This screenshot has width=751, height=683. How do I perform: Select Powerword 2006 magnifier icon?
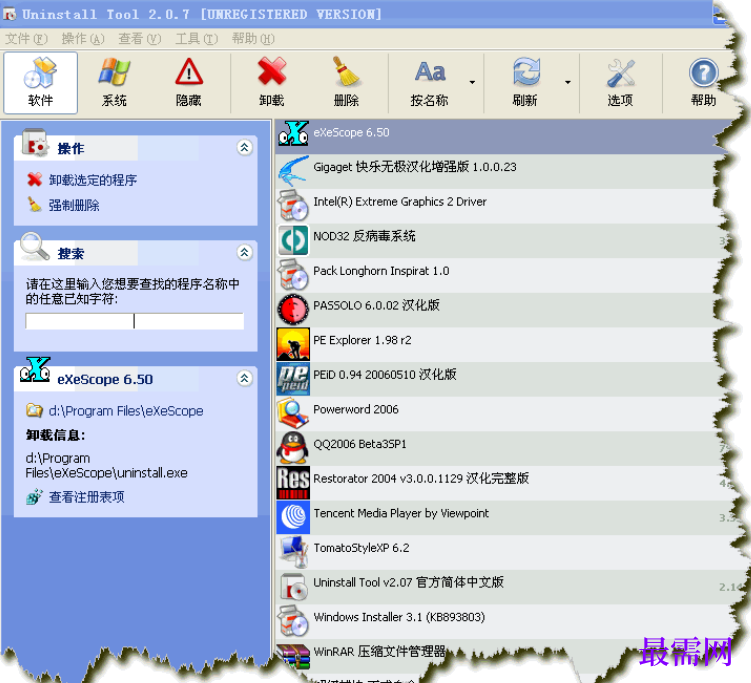[x=293, y=413]
